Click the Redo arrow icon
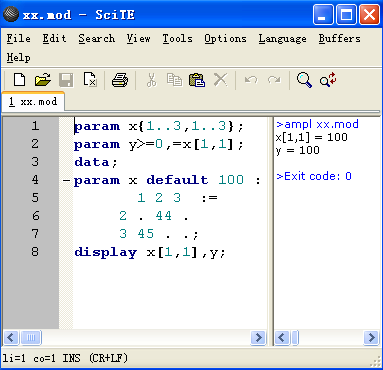Screen dimensions: 383x370 click(x=274, y=80)
